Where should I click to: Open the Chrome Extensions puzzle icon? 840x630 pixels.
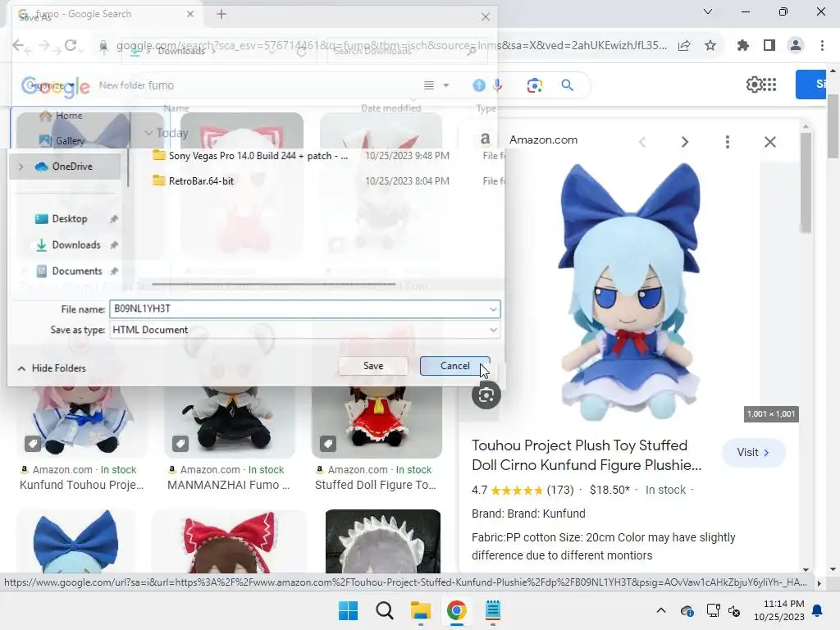pyautogui.click(x=743, y=46)
